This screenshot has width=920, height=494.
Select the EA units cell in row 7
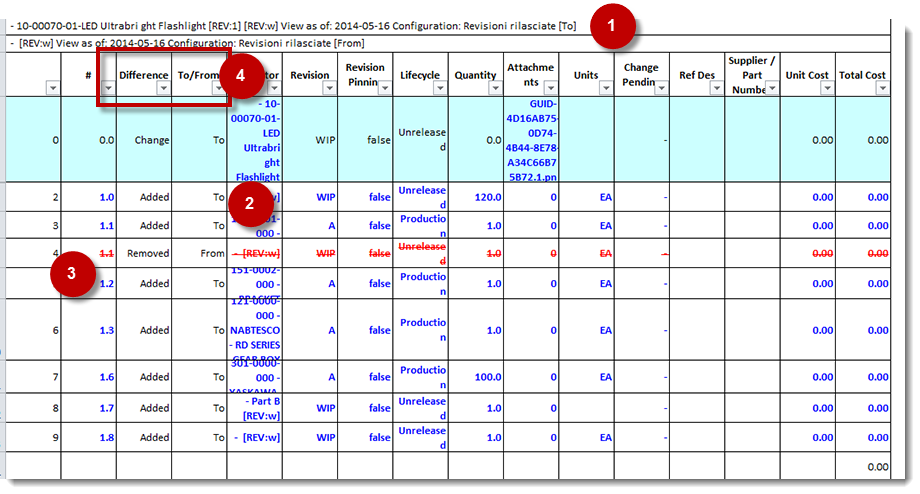point(587,377)
